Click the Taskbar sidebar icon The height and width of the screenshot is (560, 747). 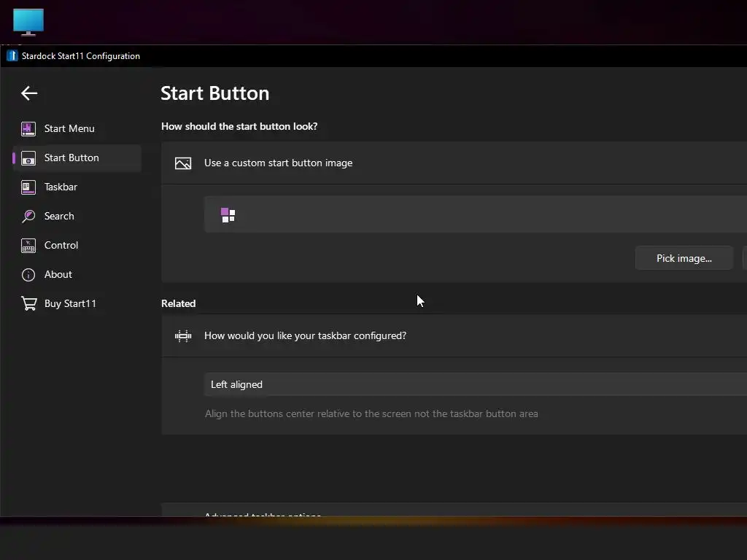click(28, 187)
